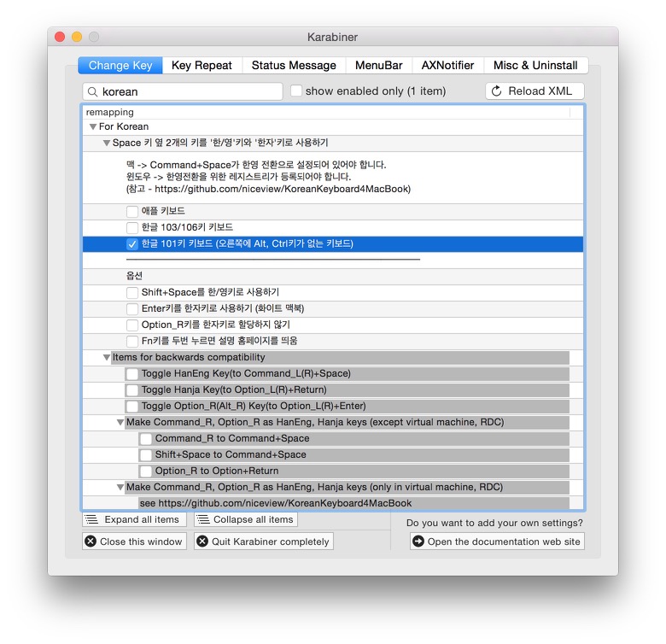Collapse Items for backwards compatibility

pos(107,357)
